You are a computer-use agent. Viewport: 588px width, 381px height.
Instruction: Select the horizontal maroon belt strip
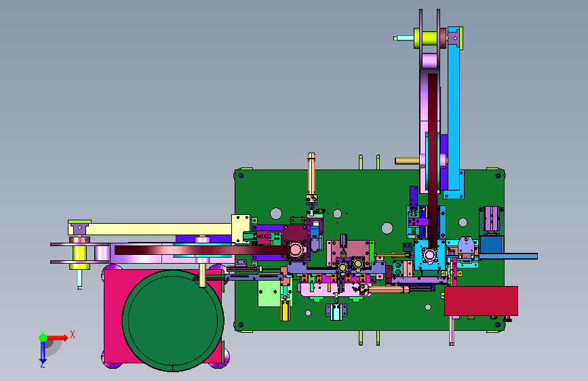point(203,250)
